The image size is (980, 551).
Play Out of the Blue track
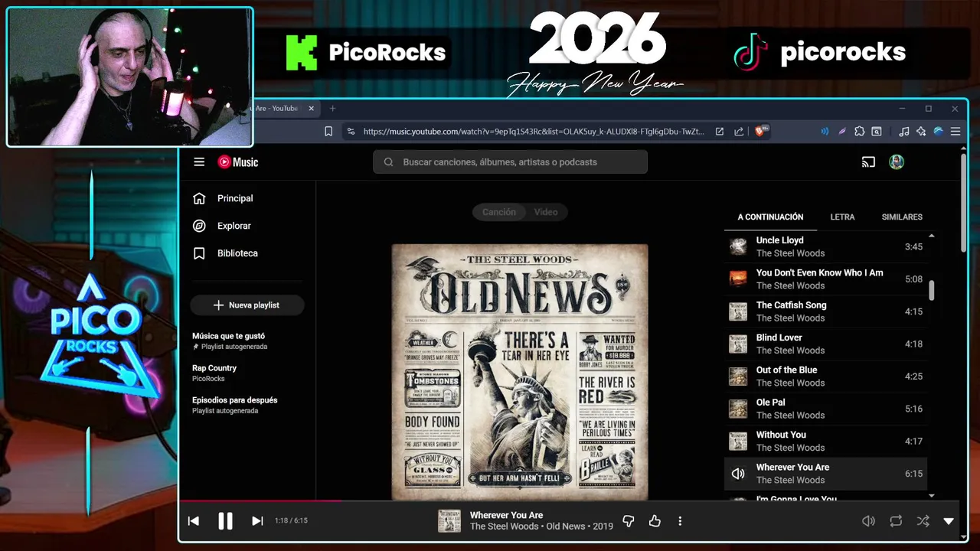825,377
